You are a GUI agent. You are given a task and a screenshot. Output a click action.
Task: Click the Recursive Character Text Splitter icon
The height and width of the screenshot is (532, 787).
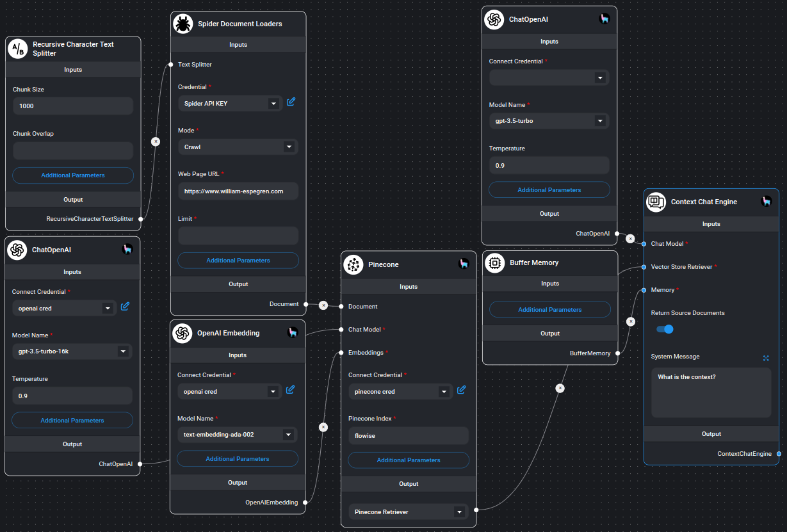coord(17,49)
